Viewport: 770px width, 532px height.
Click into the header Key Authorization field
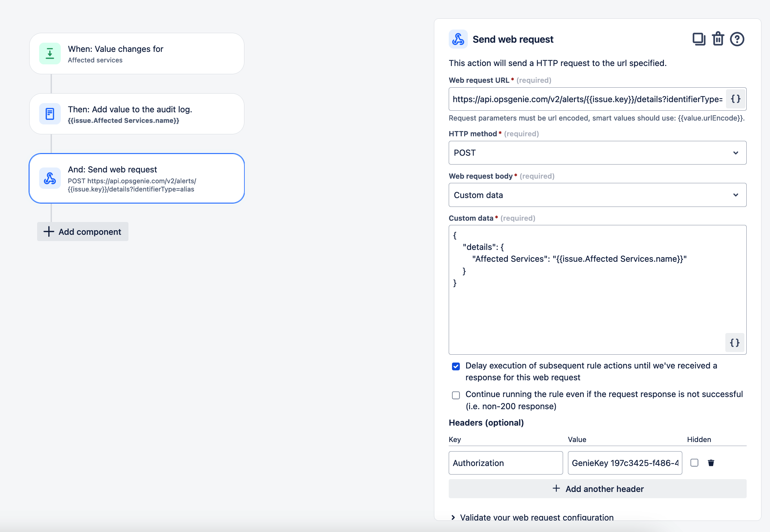tap(505, 463)
